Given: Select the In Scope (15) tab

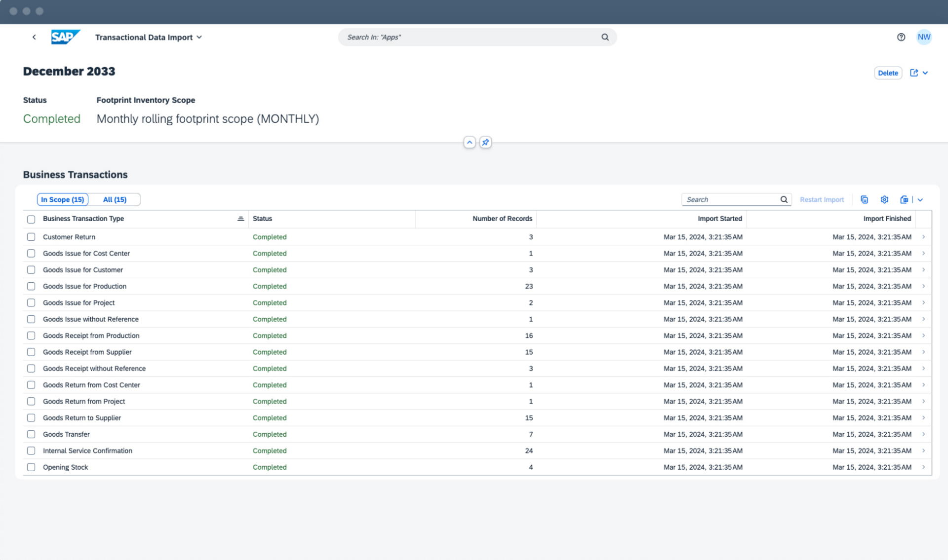Looking at the screenshot, I should click(63, 199).
